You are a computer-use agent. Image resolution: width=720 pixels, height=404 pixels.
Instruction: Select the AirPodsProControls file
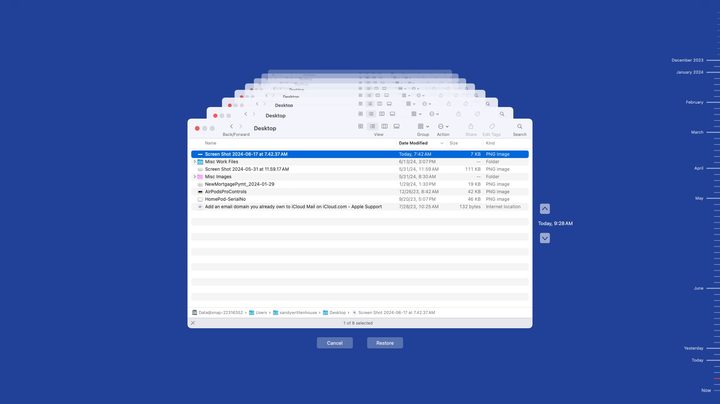click(360, 191)
